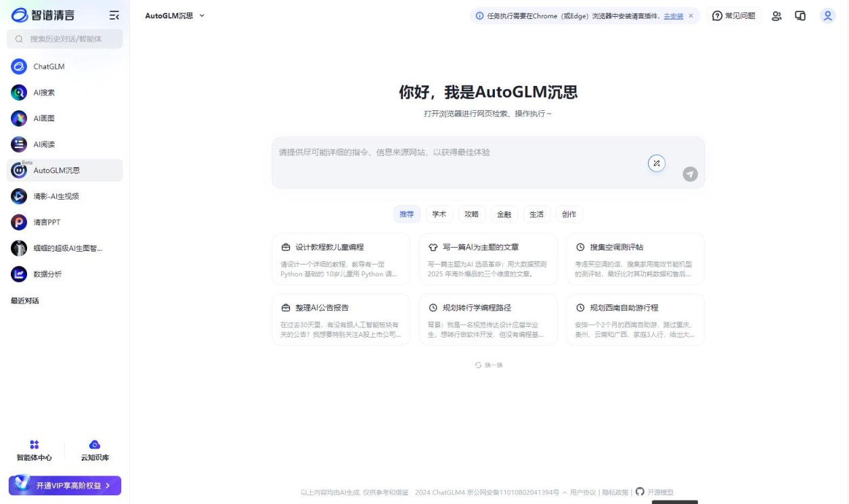
Task: Open the ChatGLM assistant in sidebar
Action: 47,66
